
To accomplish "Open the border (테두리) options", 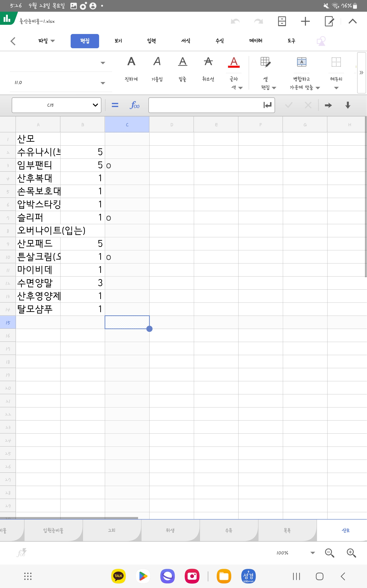I will point(336,62).
